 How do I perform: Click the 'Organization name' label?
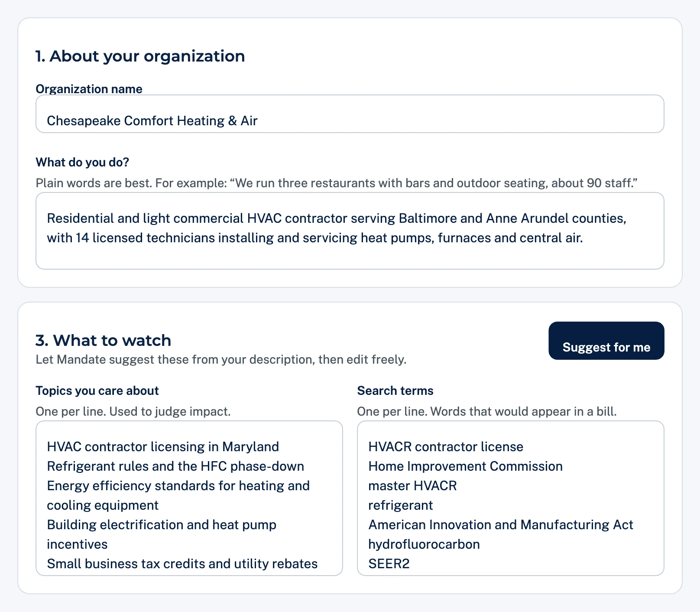pyautogui.click(x=89, y=89)
